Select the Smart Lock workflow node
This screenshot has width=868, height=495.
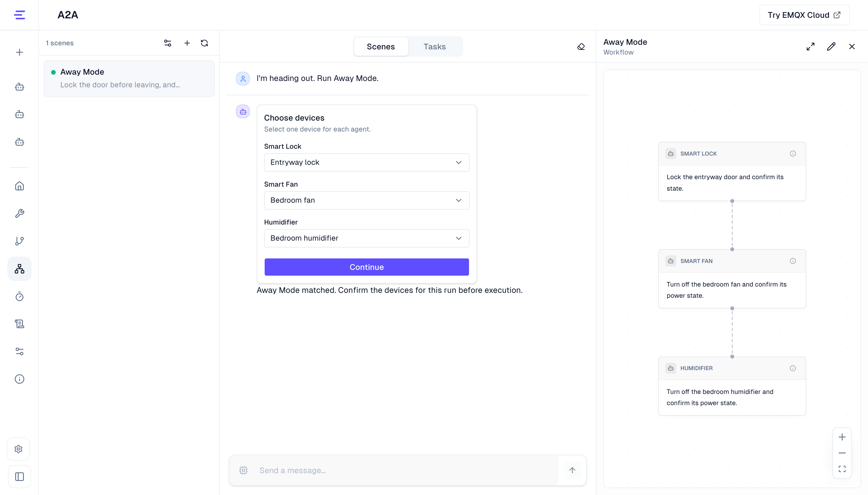[x=732, y=172]
